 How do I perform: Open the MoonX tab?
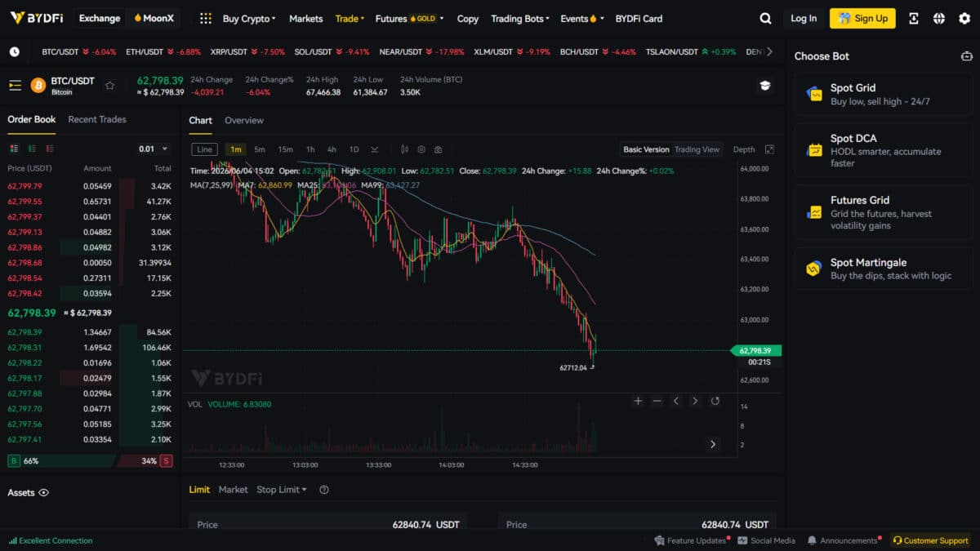pos(154,18)
